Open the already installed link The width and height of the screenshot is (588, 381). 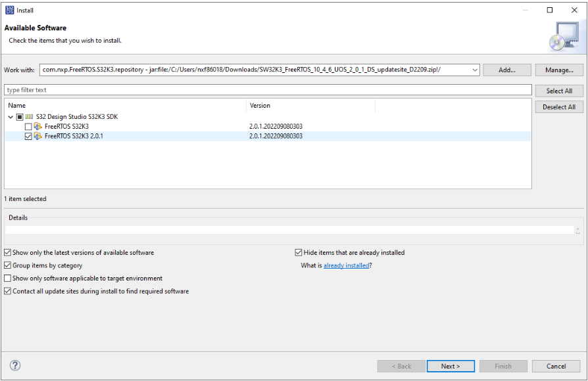click(x=346, y=265)
